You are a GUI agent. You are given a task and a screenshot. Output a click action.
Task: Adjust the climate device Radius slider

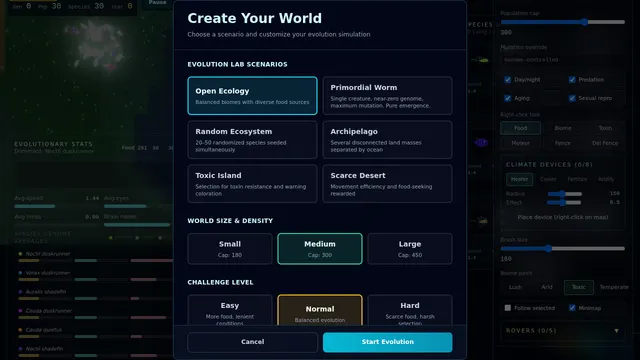(x=564, y=194)
